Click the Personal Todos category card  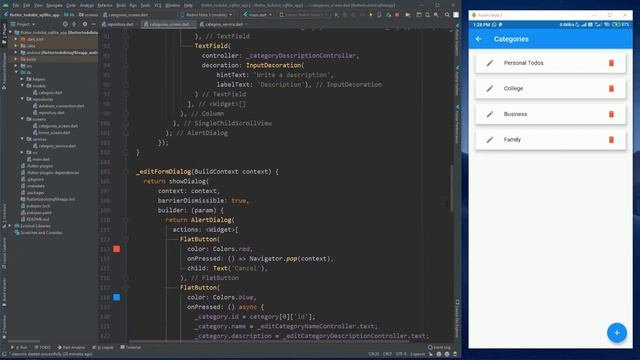(x=550, y=63)
